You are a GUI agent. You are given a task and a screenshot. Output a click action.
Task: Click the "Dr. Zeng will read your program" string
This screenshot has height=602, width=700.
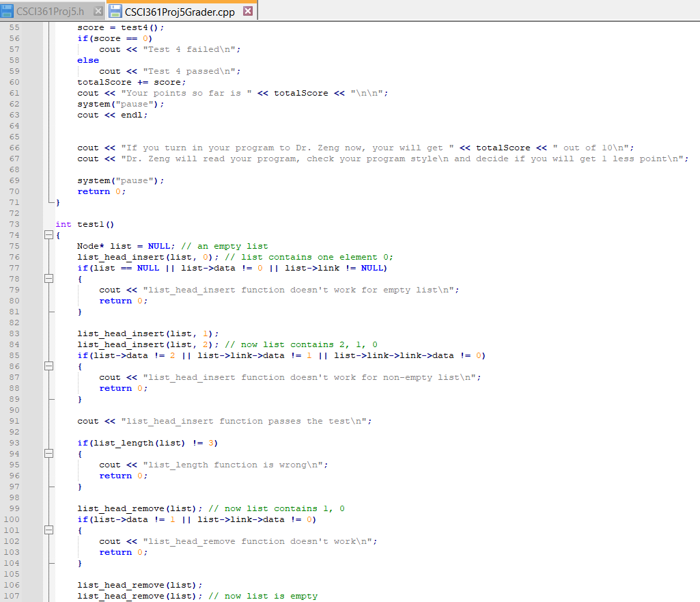click(x=403, y=159)
